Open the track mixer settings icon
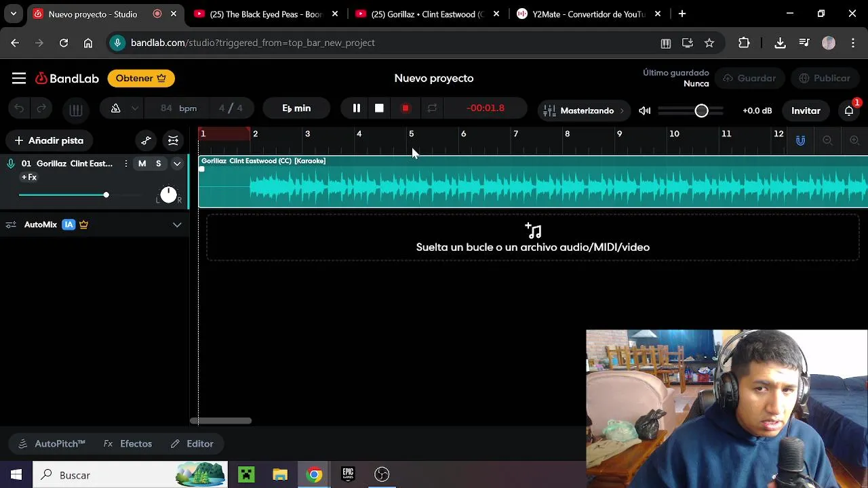The height and width of the screenshot is (488, 868). pyautogui.click(x=173, y=140)
